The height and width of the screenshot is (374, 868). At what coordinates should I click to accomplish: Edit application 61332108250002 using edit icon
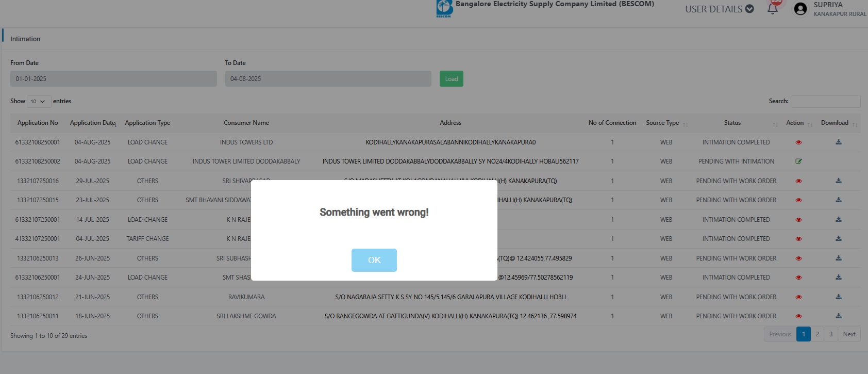798,161
